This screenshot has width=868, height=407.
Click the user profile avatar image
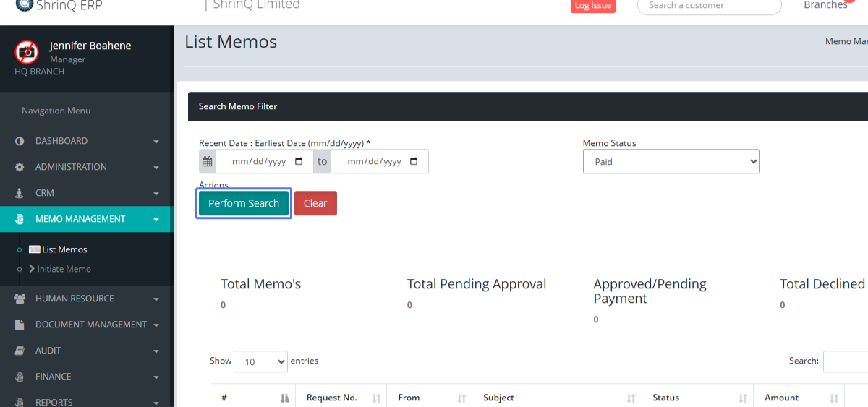click(x=27, y=51)
